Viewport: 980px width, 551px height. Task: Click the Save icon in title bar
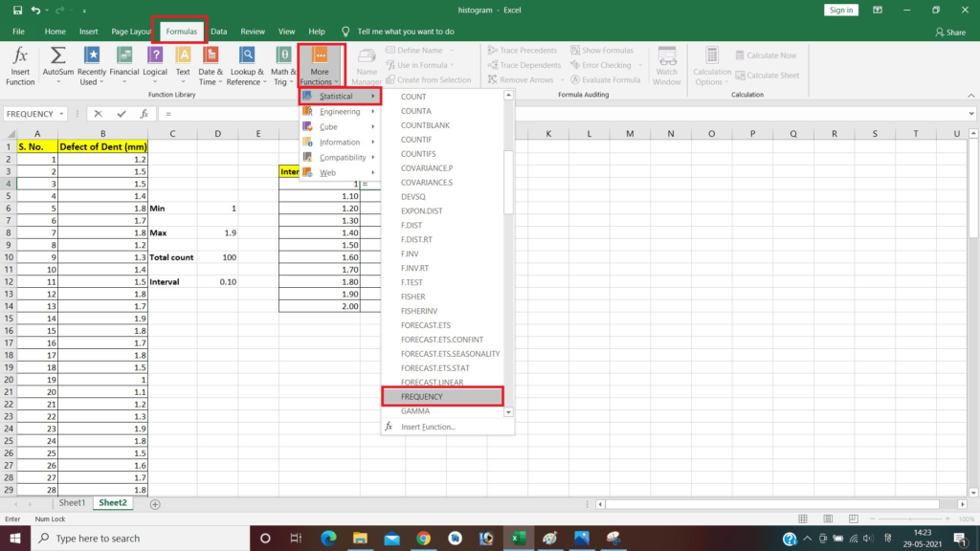(17, 10)
